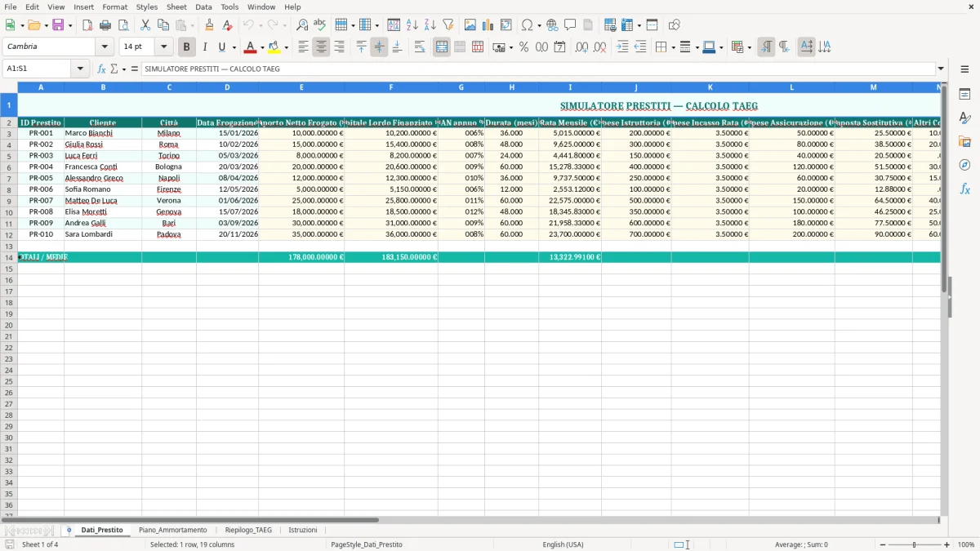Click the formula equals sign button
The width and height of the screenshot is (980, 551).
[x=135, y=69]
